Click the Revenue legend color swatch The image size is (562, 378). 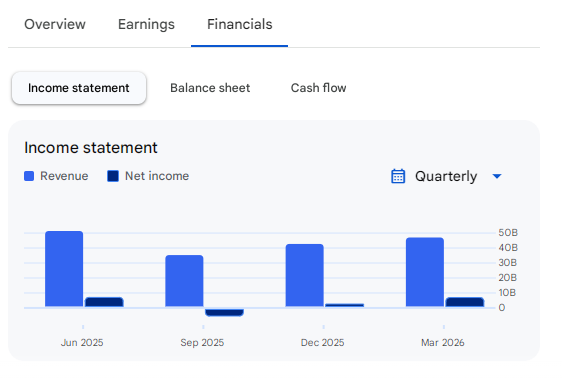coord(29,176)
